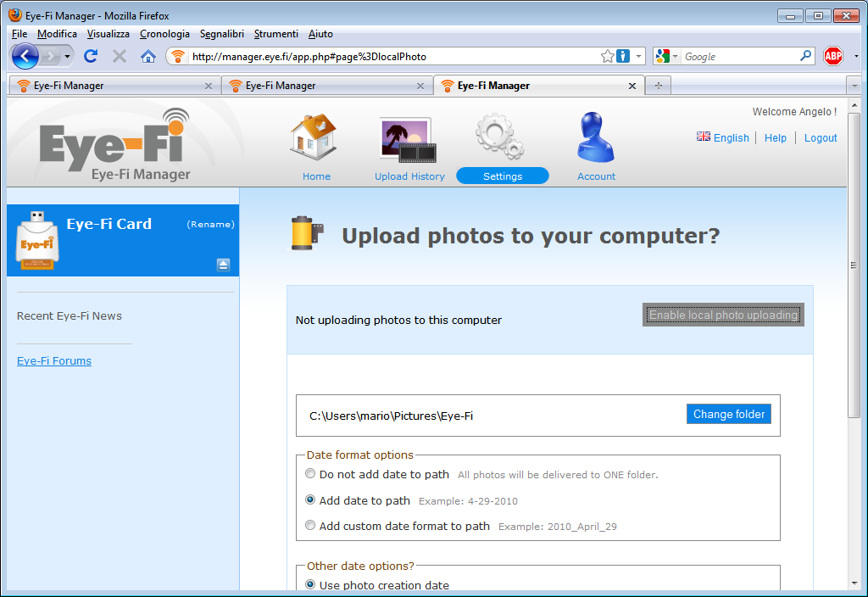Click Enable local photo uploading button
This screenshot has width=868, height=597.
(x=723, y=315)
